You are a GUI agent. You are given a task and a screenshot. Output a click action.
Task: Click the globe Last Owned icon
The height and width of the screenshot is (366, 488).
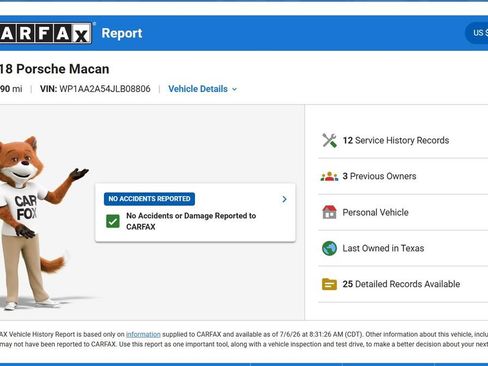tap(329, 248)
